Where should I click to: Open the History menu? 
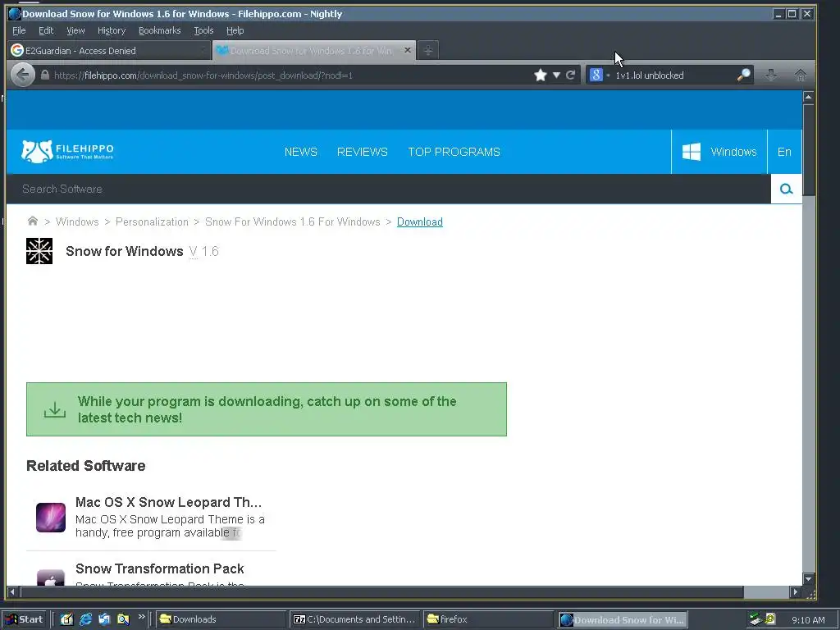pos(112,30)
